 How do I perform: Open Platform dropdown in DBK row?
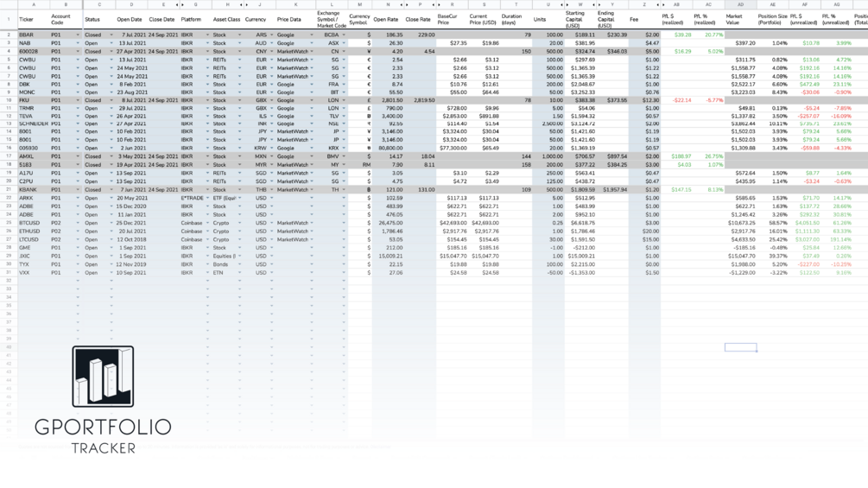tap(207, 85)
